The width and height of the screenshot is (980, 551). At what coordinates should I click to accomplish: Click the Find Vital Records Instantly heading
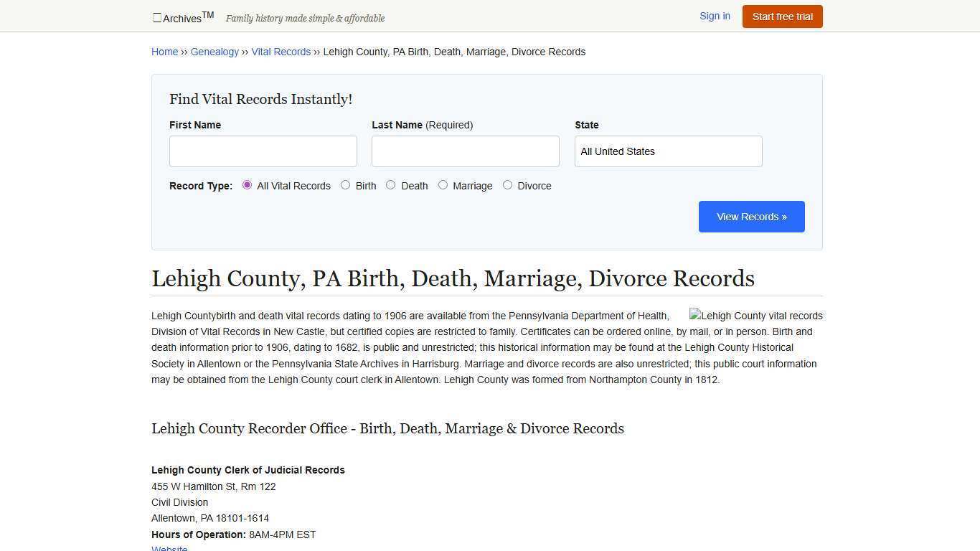click(260, 99)
